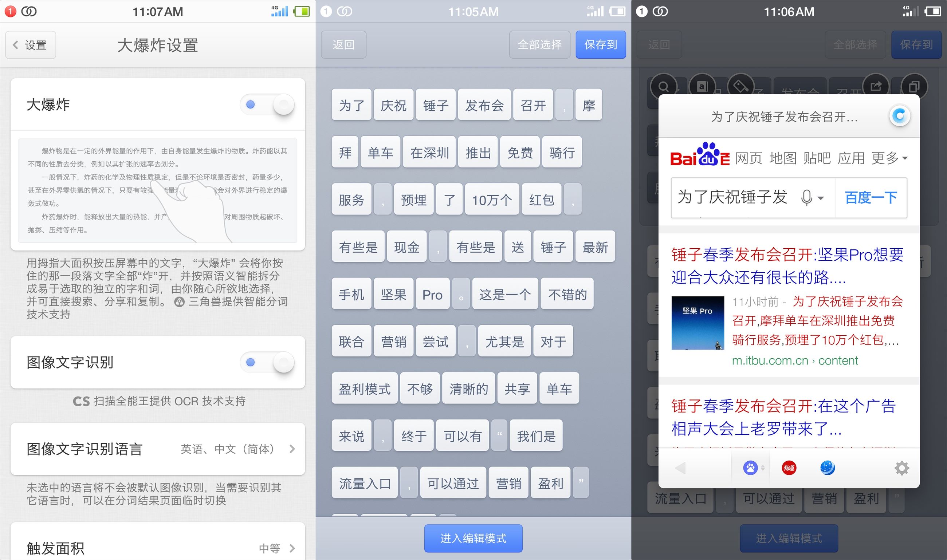
Task: Tap the interlocking rings icon at 11:05AM screen
Action: [344, 11]
